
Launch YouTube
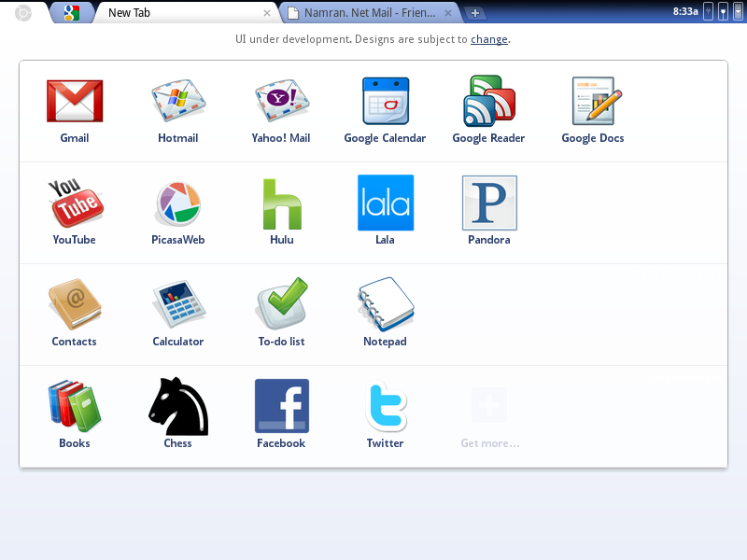(75, 203)
